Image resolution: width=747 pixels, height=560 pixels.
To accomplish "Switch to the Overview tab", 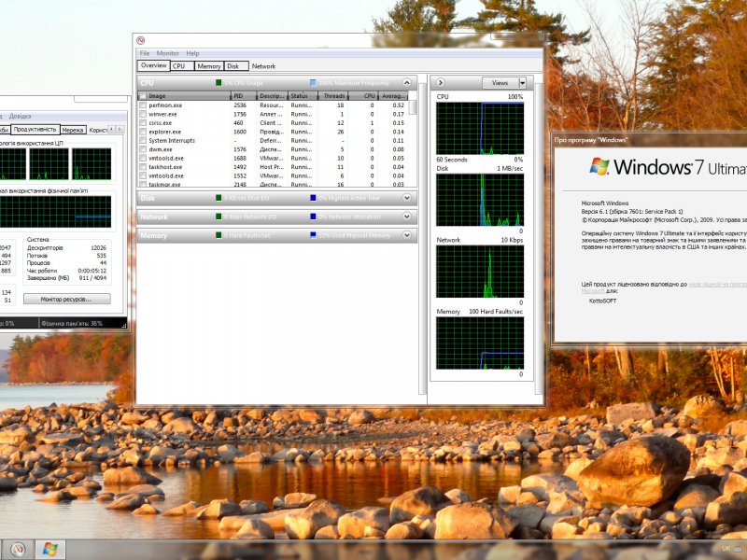I will pos(153,65).
